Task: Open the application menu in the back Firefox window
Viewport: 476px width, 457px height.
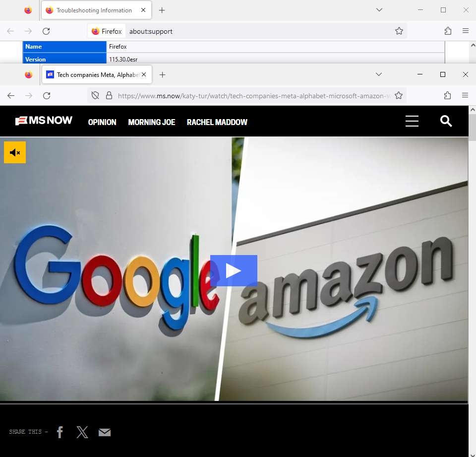Action: 466,31
